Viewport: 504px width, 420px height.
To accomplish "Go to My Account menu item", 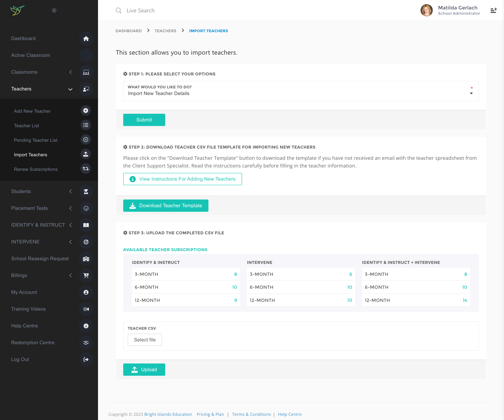I will 24,292.
